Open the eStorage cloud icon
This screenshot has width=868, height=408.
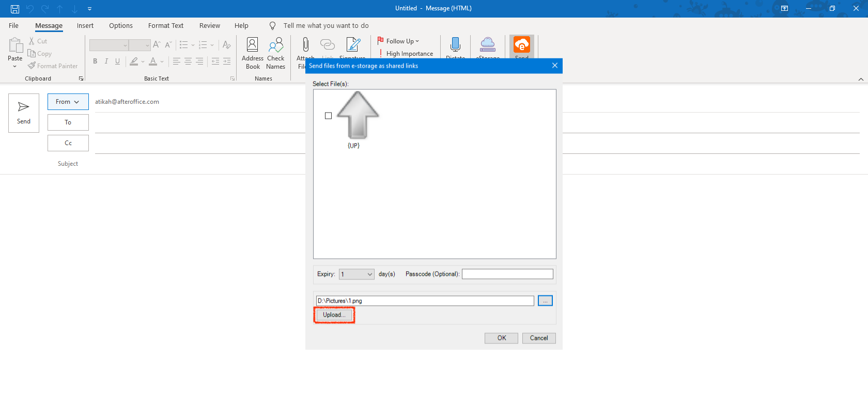coord(487,45)
